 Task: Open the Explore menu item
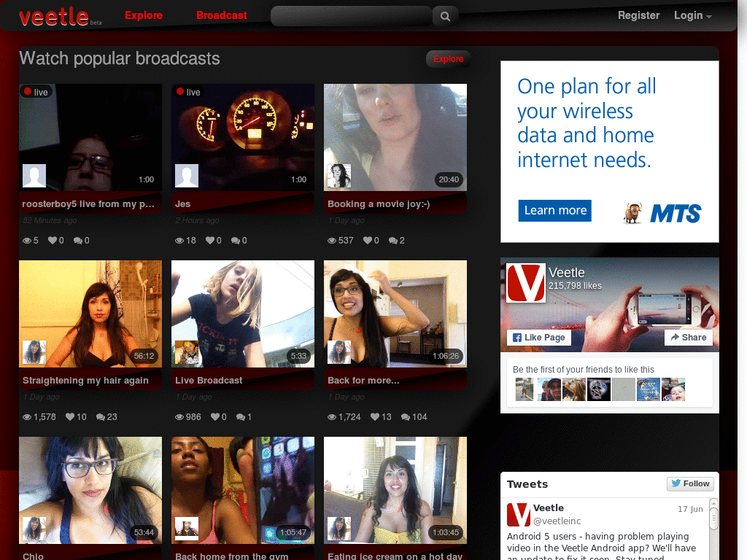(x=144, y=15)
